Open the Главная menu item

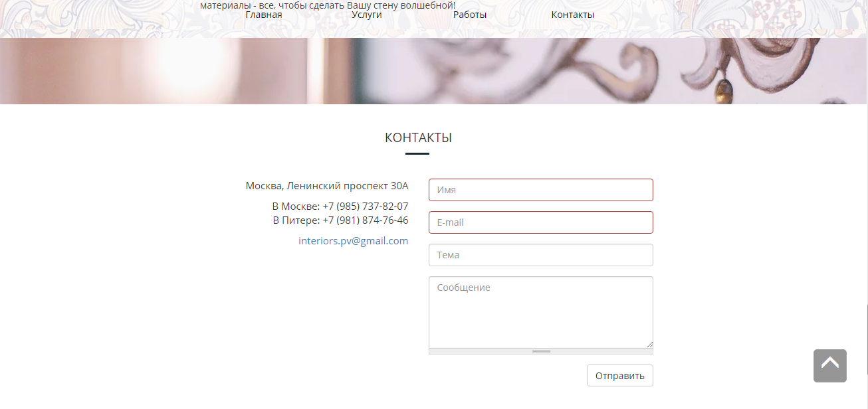pyautogui.click(x=263, y=15)
